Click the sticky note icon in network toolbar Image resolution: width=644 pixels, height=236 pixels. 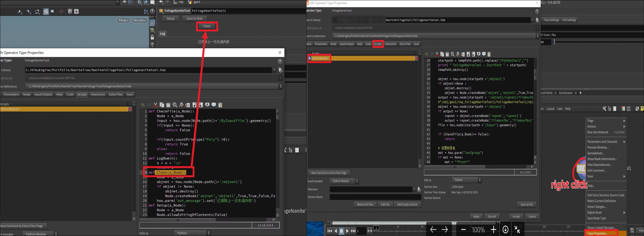pos(642,108)
